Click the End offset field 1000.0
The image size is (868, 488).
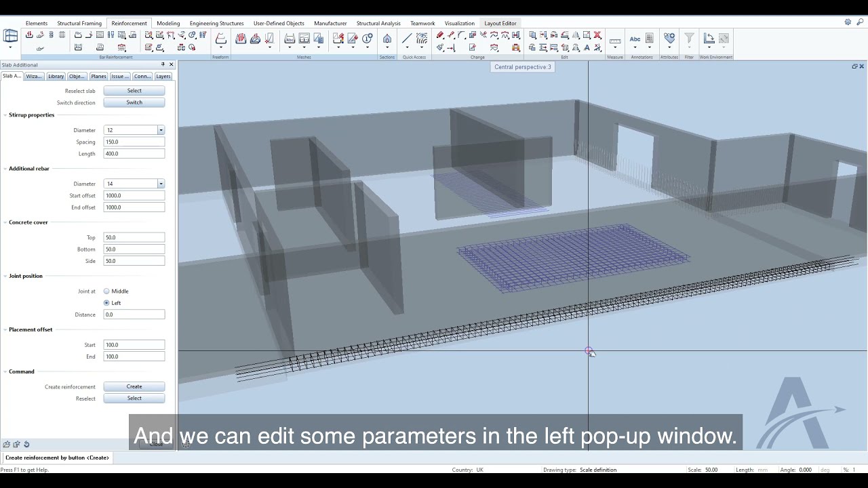(134, 207)
